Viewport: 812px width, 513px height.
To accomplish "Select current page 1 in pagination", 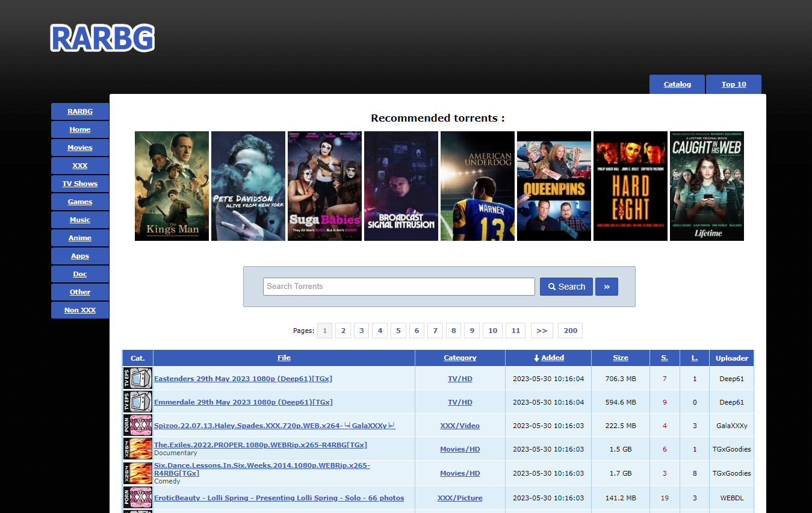I will point(324,331).
